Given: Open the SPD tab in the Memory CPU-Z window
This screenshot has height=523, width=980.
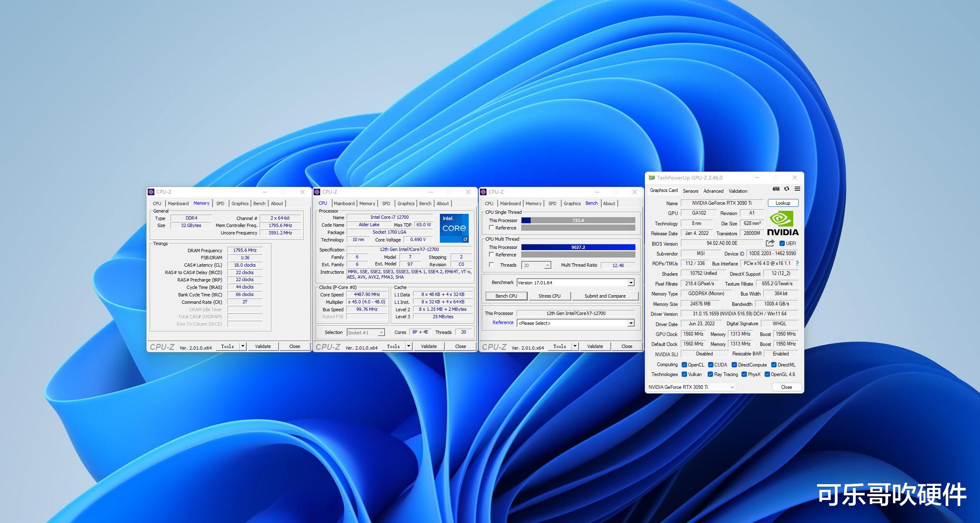Looking at the screenshot, I should click(220, 204).
